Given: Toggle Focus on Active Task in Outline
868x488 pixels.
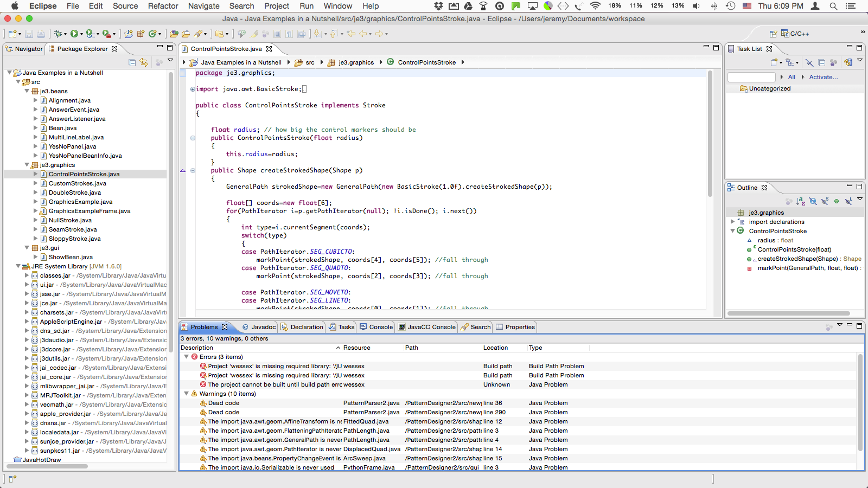Looking at the screenshot, I should [789, 201].
